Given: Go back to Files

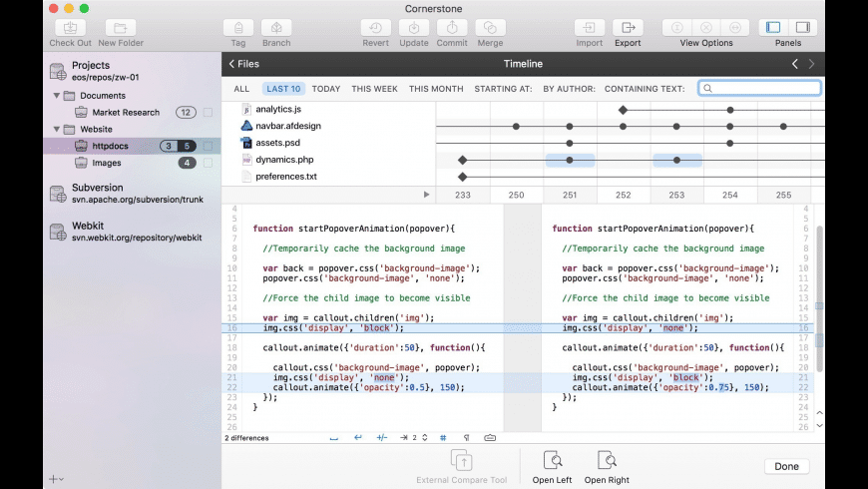Looking at the screenshot, I should click(x=244, y=64).
